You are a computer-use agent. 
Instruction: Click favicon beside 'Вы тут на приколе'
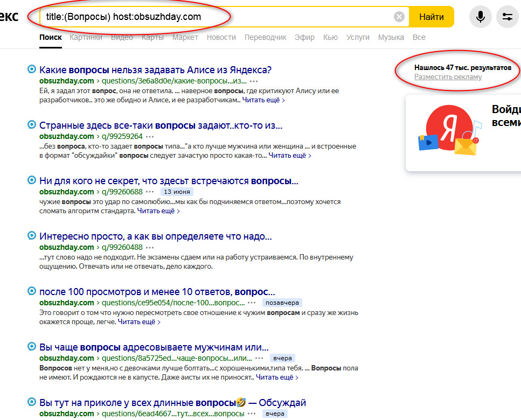(x=32, y=402)
